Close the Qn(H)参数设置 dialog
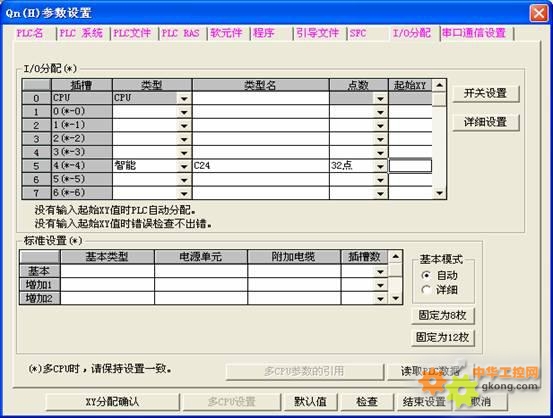The height and width of the screenshot is (418, 553). (539, 13)
